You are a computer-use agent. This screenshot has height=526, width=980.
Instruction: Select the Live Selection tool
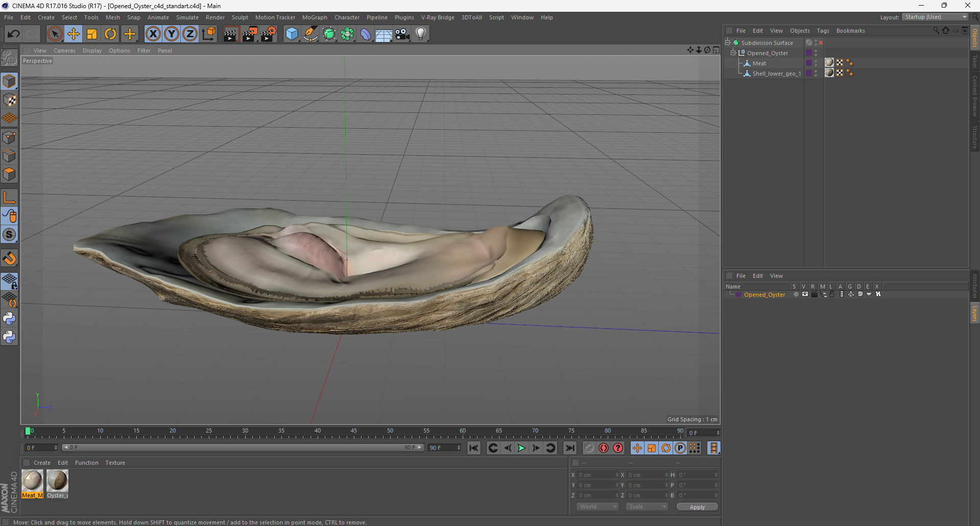tap(55, 34)
